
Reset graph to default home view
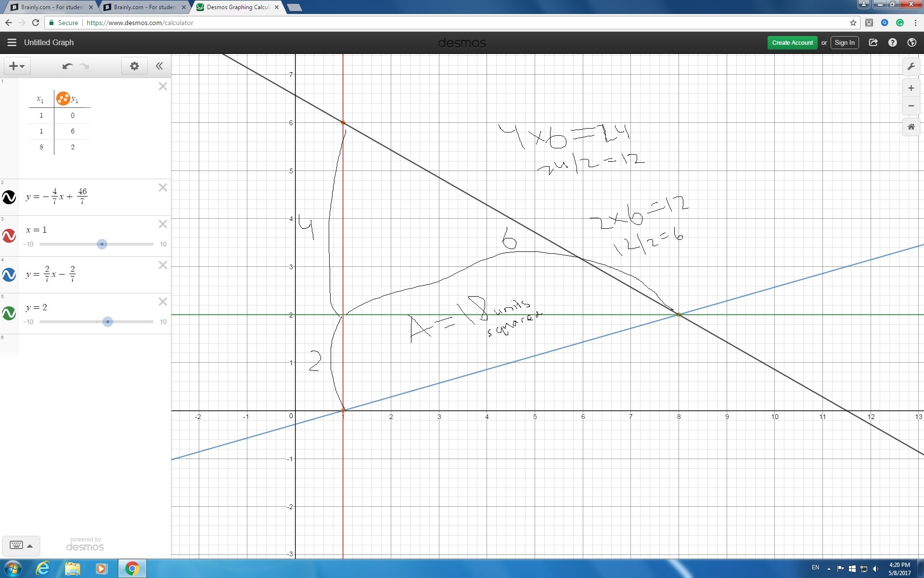click(x=911, y=127)
